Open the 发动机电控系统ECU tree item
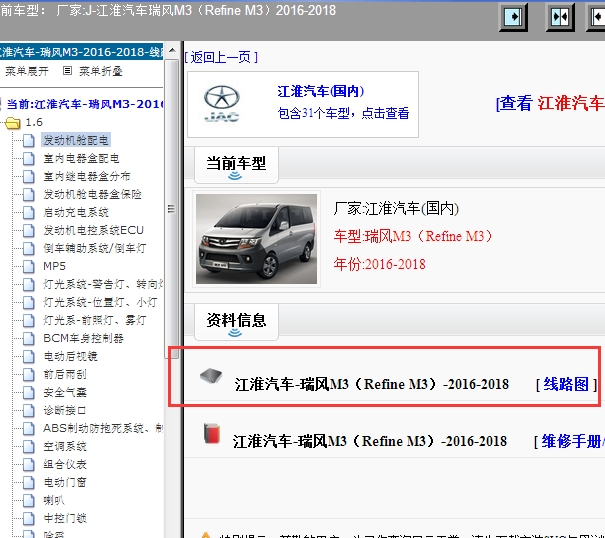Image resolution: width=605 pixels, height=538 pixels. pos(93,230)
